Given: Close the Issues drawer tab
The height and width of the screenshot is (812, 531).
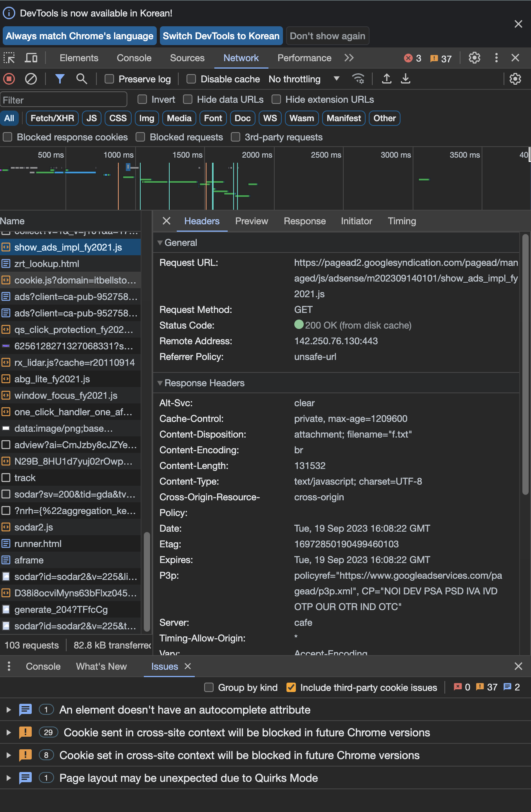Looking at the screenshot, I should (188, 666).
